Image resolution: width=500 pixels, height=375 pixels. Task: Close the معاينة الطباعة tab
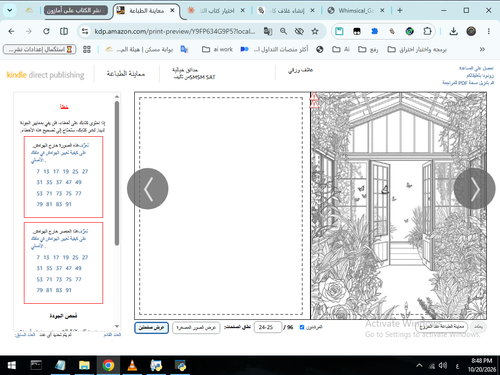[x=172, y=11]
